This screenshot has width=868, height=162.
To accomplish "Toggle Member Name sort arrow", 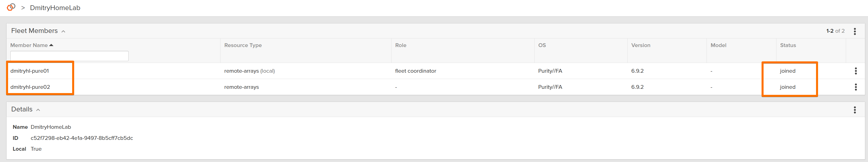I will [x=51, y=45].
